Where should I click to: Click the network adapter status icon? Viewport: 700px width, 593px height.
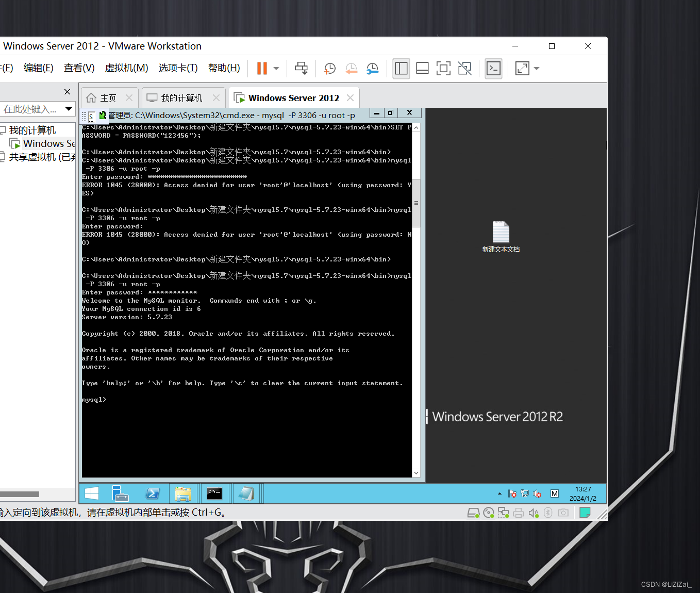coord(504,513)
